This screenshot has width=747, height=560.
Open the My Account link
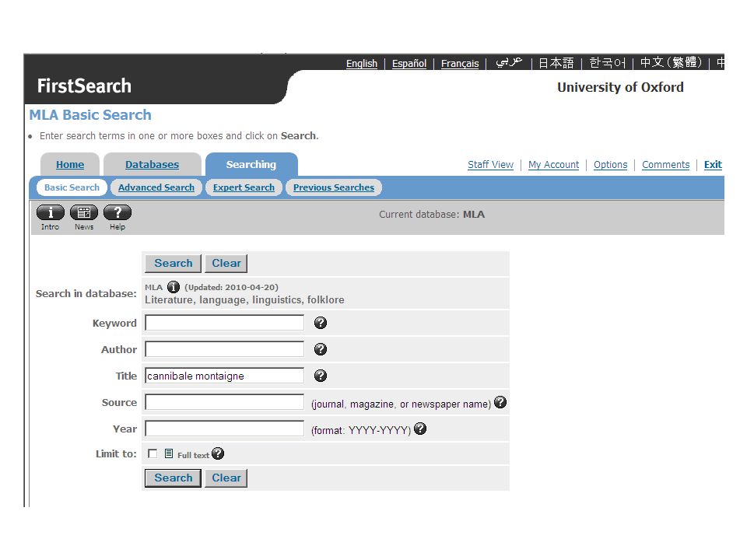click(x=553, y=165)
